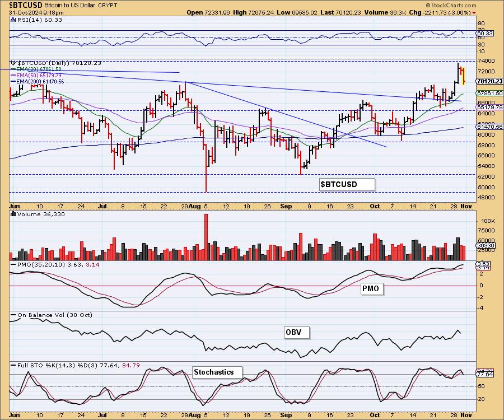Viewport: 504px width, 420px height.
Task: Click the Volume 36,330 panel label
Action: pos(41,214)
